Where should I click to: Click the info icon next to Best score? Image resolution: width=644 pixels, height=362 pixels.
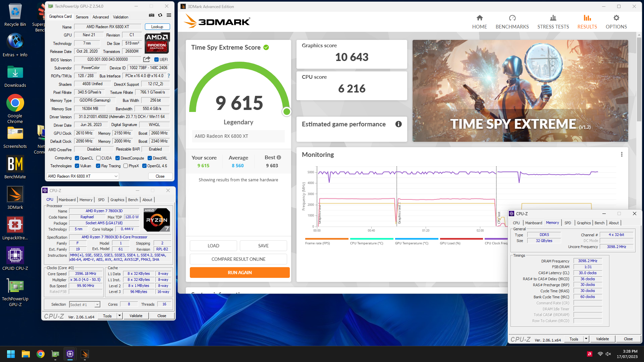[x=279, y=158]
